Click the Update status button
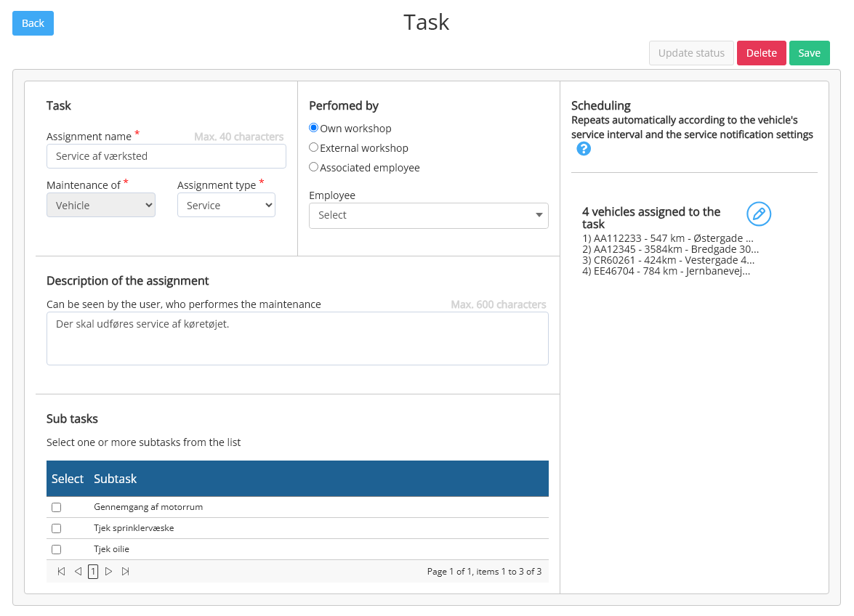854x616 pixels. 691,53
